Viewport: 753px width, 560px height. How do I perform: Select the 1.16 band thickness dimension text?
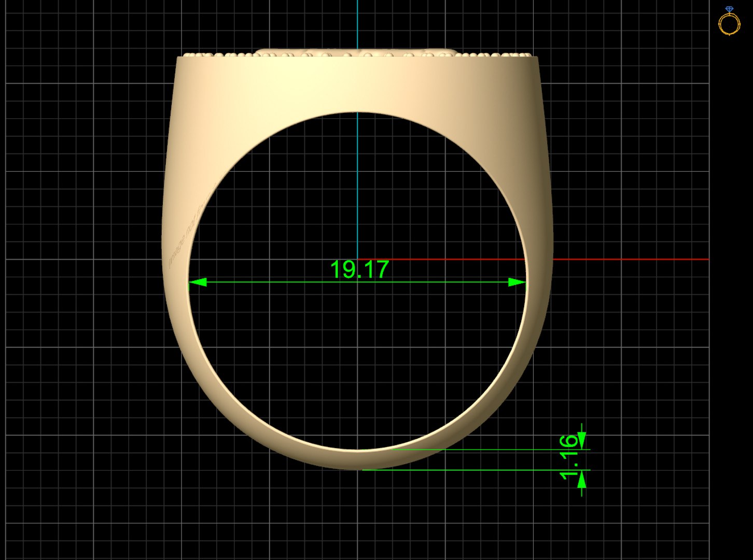tap(569, 458)
